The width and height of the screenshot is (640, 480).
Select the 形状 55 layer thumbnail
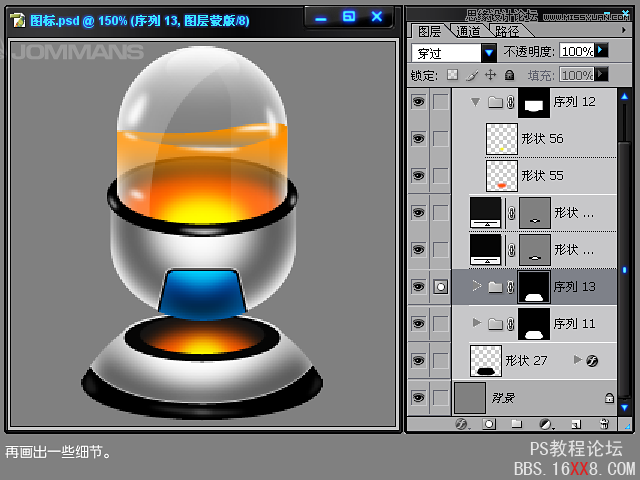point(501,176)
